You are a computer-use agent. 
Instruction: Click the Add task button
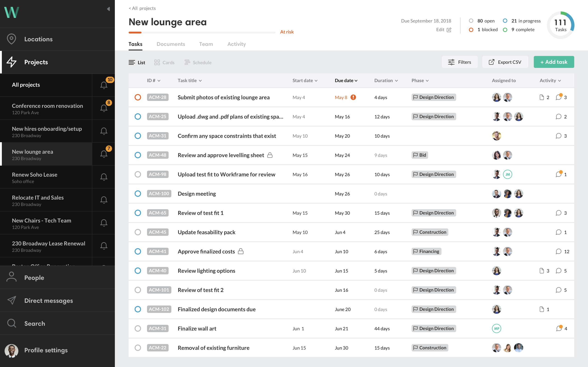[x=554, y=62]
